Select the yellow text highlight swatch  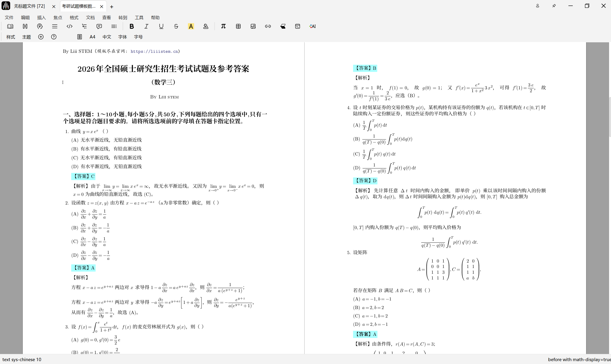pyautogui.click(x=191, y=26)
